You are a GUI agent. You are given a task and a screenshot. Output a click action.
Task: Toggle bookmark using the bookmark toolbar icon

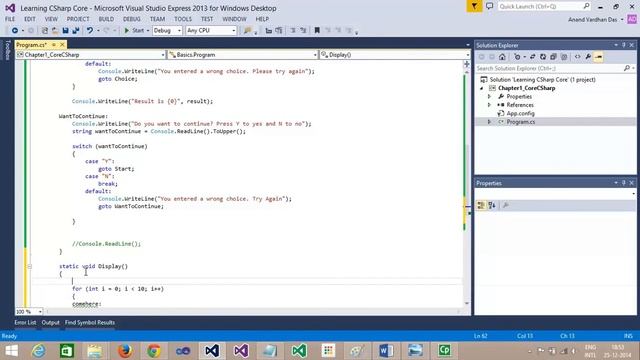[317, 30]
